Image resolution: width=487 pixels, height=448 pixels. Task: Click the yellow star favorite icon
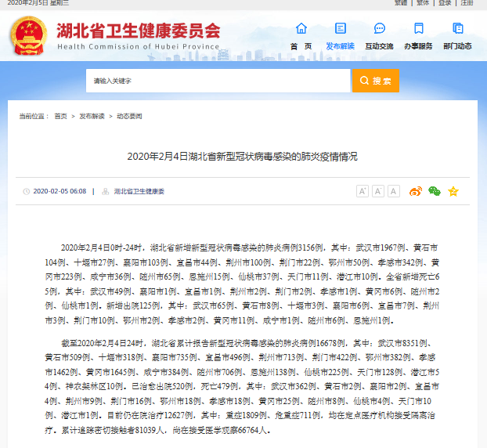[x=453, y=191]
